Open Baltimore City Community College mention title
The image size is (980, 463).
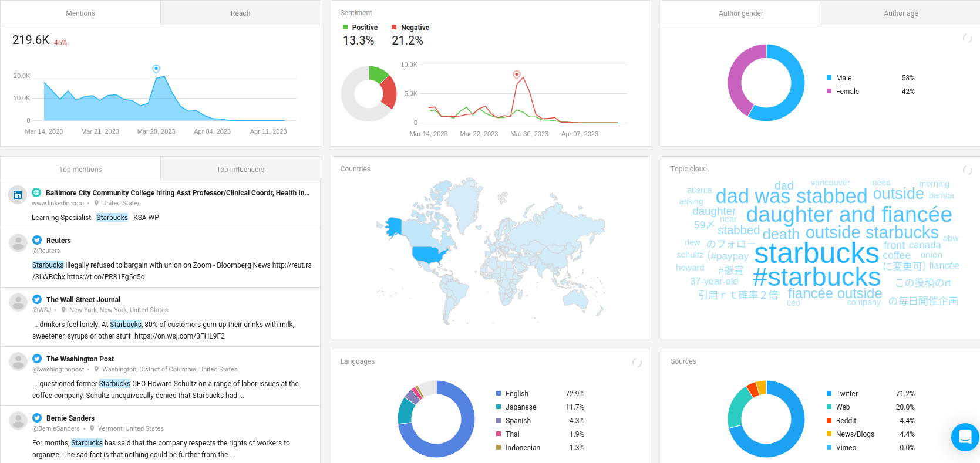coord(177,192)
